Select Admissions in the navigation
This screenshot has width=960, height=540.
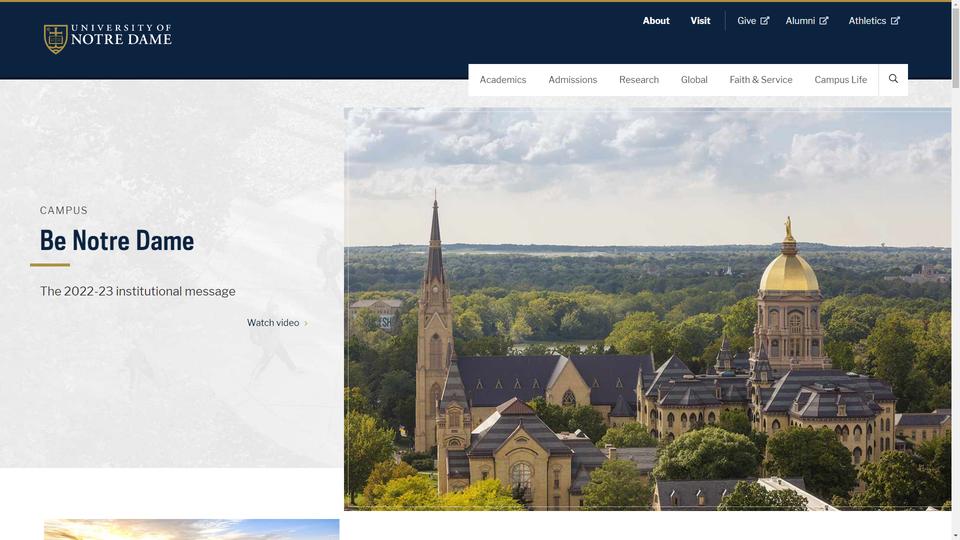[x=572, y=80]
